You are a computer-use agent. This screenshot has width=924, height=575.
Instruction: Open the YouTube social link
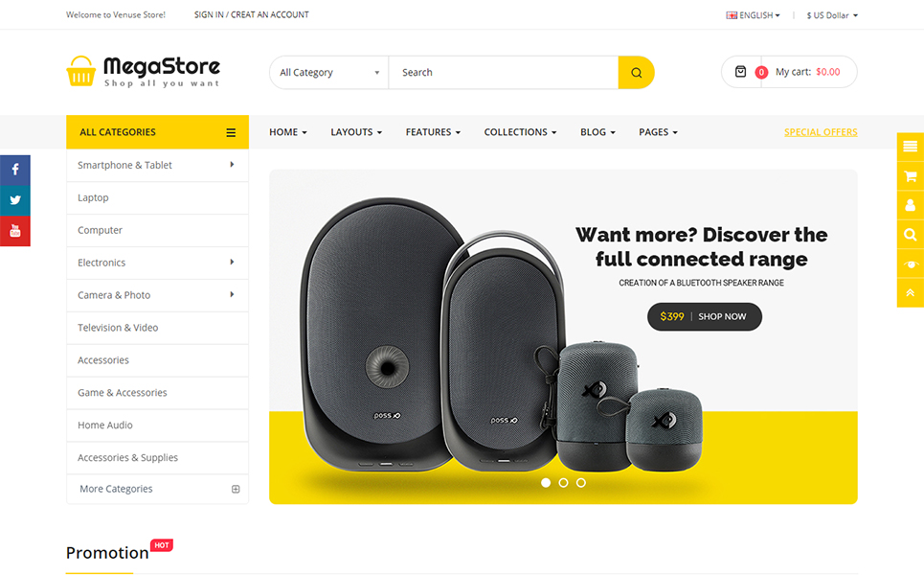15,231
